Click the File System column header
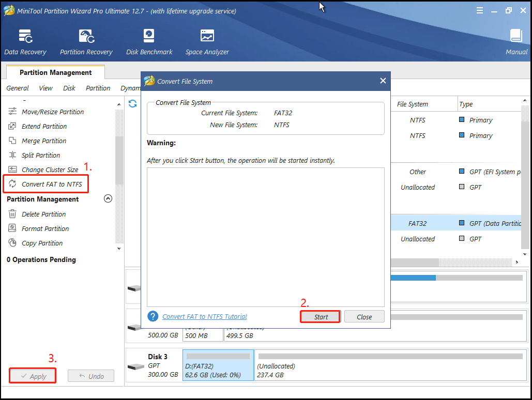 point(412,104)
